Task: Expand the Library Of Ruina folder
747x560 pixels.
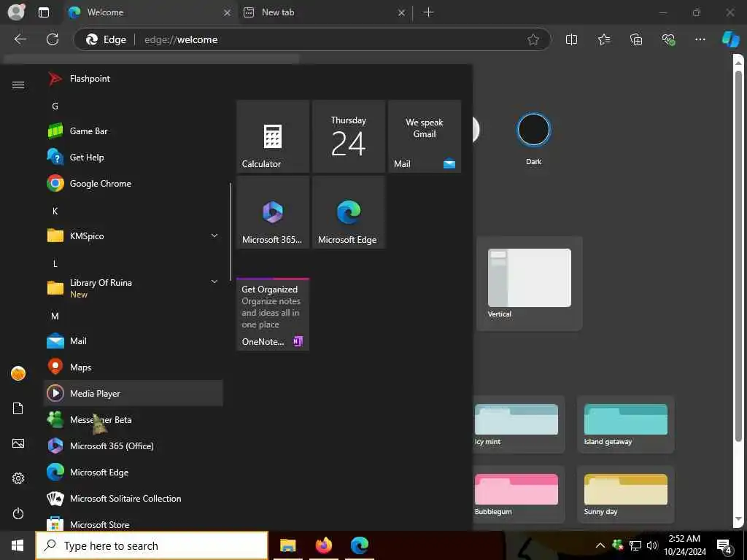Action: point(133,288)
